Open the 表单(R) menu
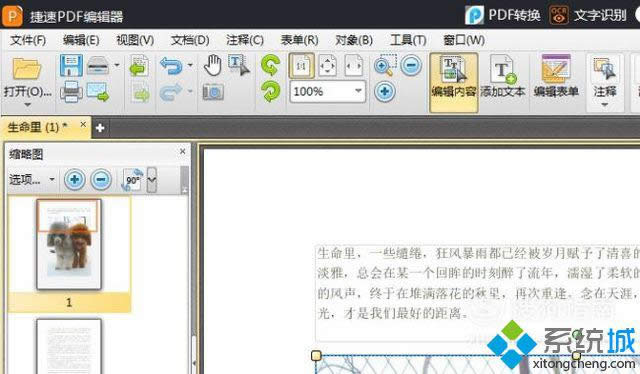 [x=299, y=40]
